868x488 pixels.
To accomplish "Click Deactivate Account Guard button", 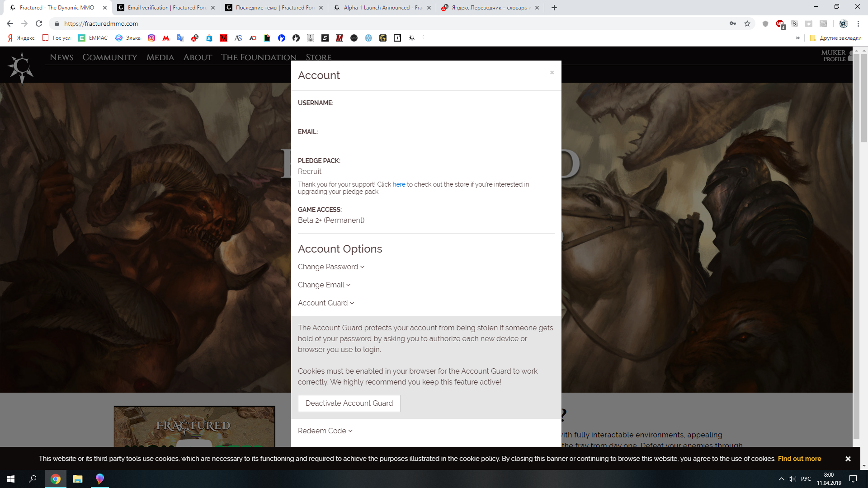I will click(349, 404).
